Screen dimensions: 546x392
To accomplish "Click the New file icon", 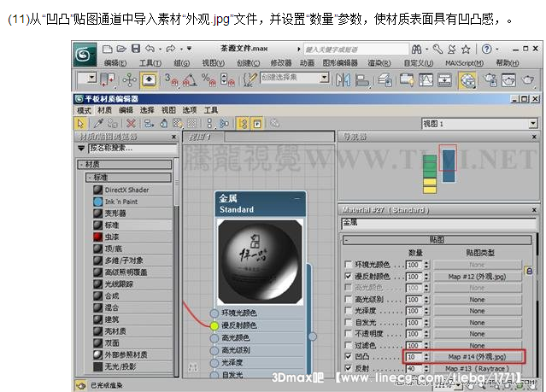I will click(x=108, y=49).
